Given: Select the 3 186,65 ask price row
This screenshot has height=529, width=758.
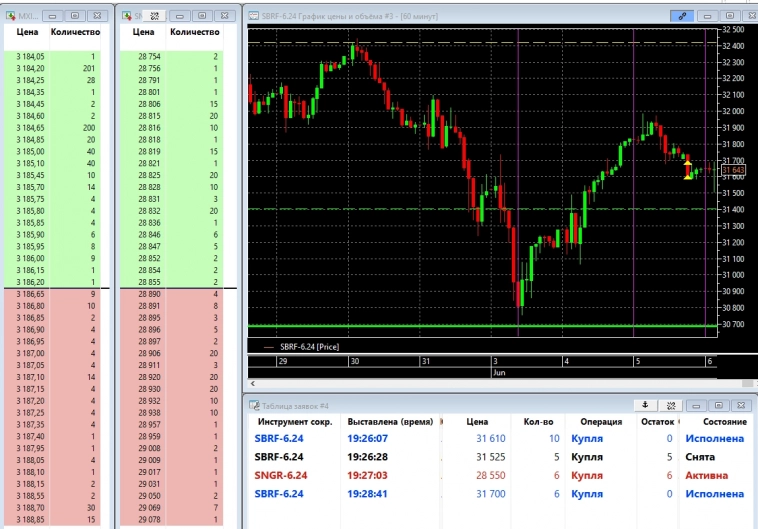Looking at the screenshot, I should 59,295.
